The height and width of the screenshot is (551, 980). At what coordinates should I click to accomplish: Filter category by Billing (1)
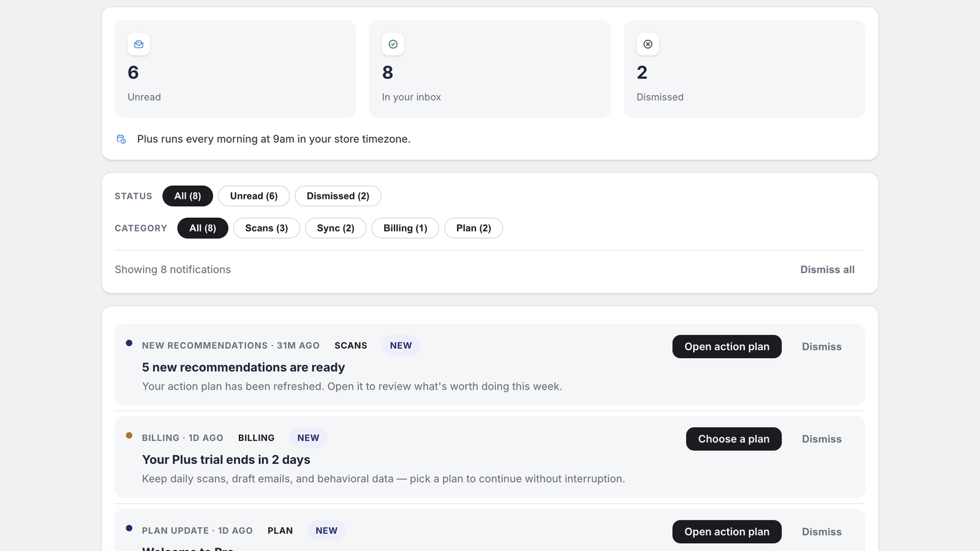[405, 228]
